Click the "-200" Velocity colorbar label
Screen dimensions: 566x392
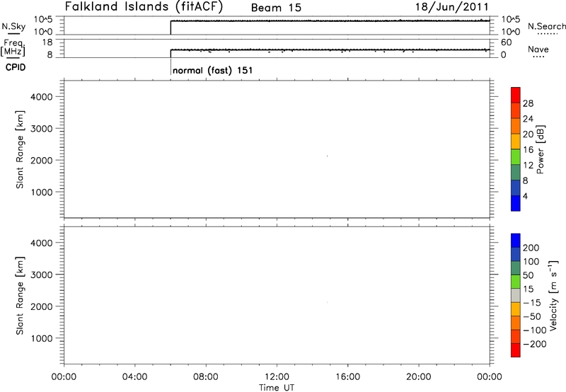pos(535,344)
